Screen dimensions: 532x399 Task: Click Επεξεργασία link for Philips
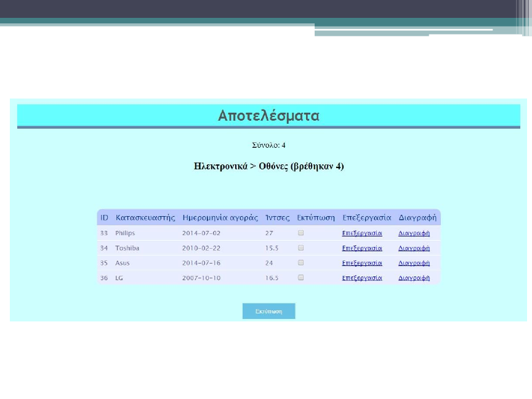tap(362, 233)
